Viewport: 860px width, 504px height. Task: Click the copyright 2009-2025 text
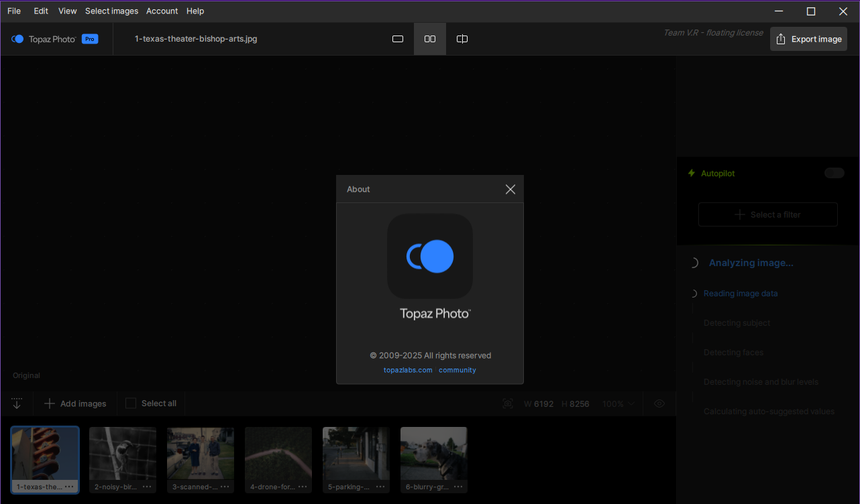coord(430,355)
